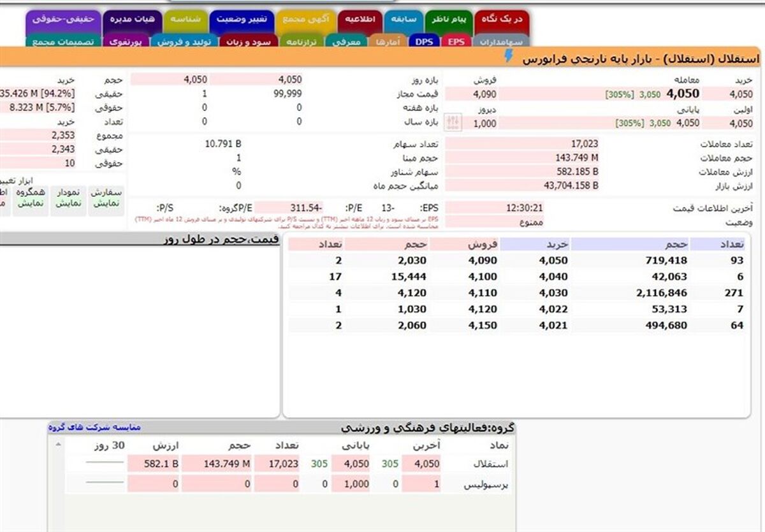The height and width of the screenshot is (532, 765).
Task: Click the فروش header in the order book
Action: [483, 244]
